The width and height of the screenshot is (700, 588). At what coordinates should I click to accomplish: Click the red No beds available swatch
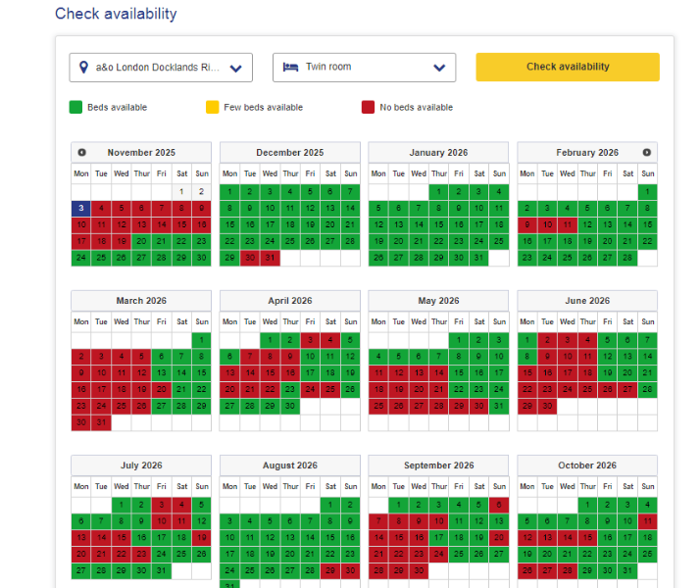click(x=368, y=107)
